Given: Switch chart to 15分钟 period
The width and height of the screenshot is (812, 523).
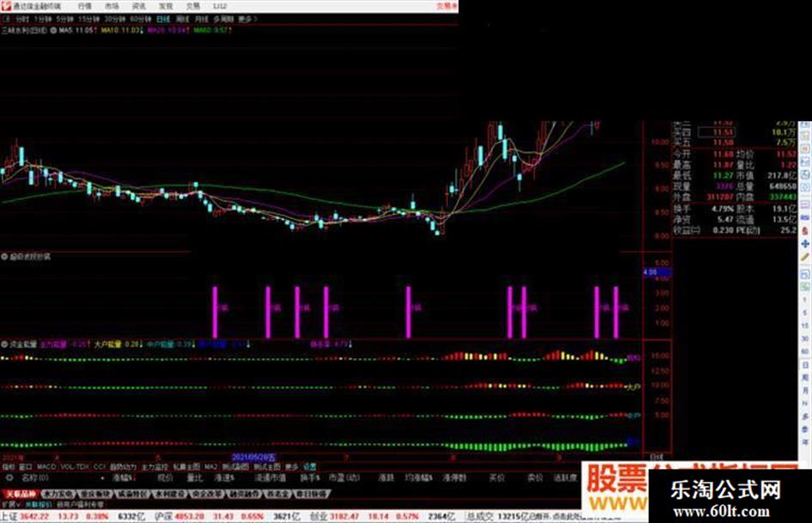Looking at the screenshot, I should [89, 19].
